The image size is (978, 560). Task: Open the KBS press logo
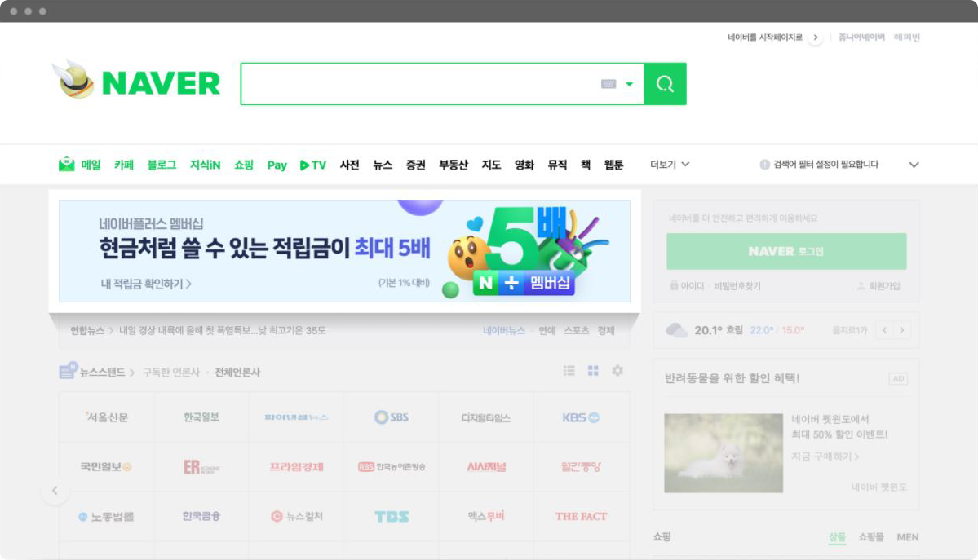click(x=581, y=417)
